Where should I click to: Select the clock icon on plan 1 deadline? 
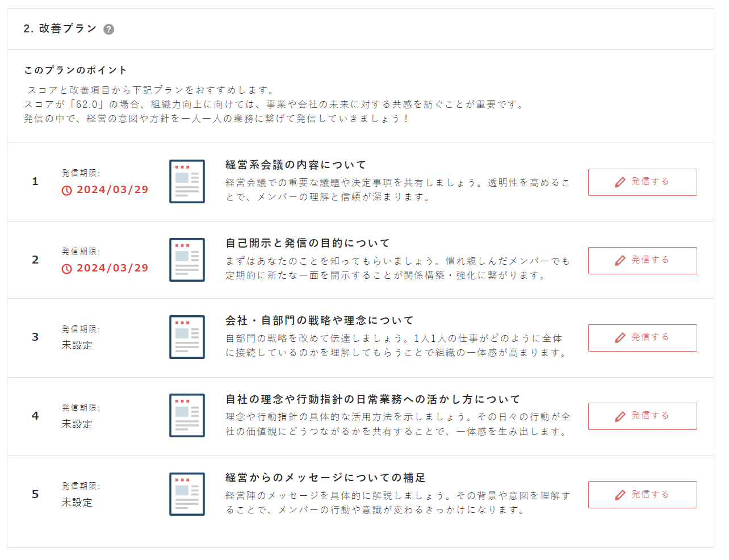(x=67, y=190)
